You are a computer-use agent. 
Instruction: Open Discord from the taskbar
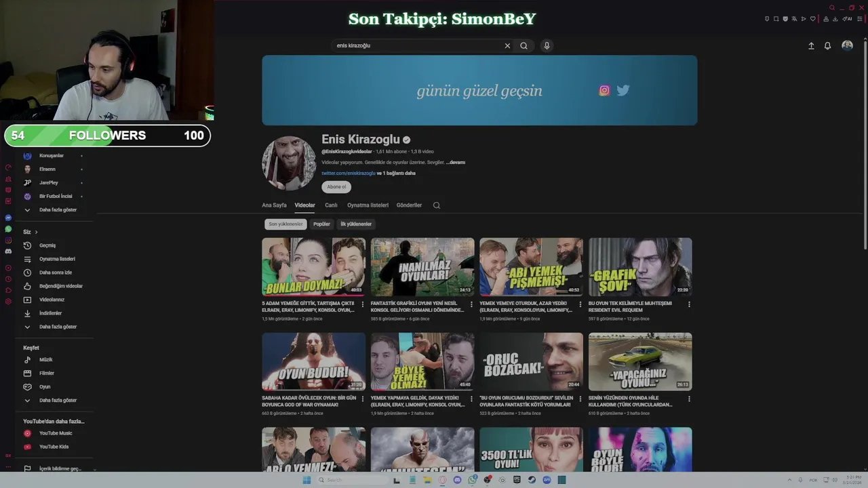[457, 480]
